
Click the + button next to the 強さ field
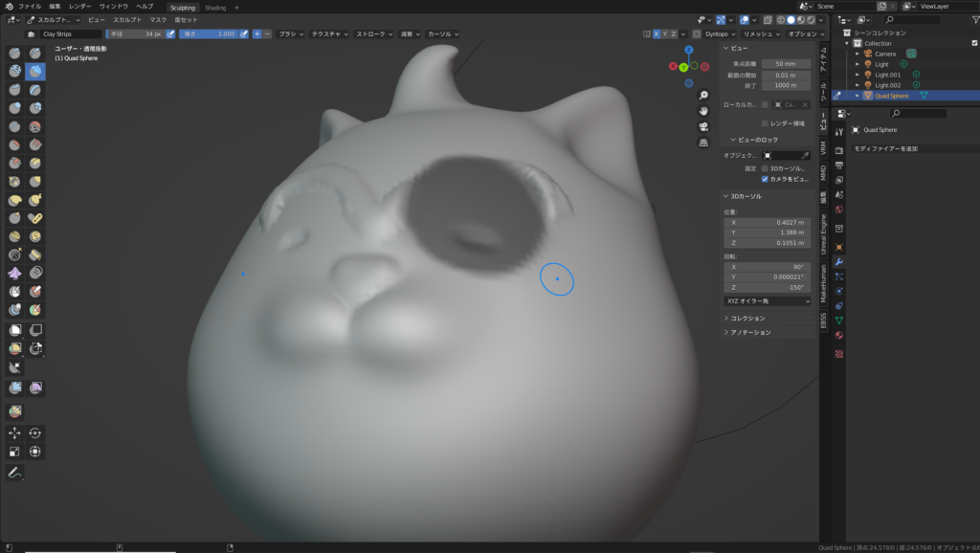[x=256, y=34]
